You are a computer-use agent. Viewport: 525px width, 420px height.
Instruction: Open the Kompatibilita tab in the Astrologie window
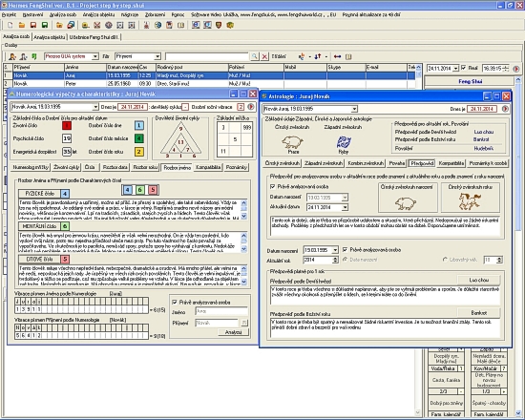[451, 163]
